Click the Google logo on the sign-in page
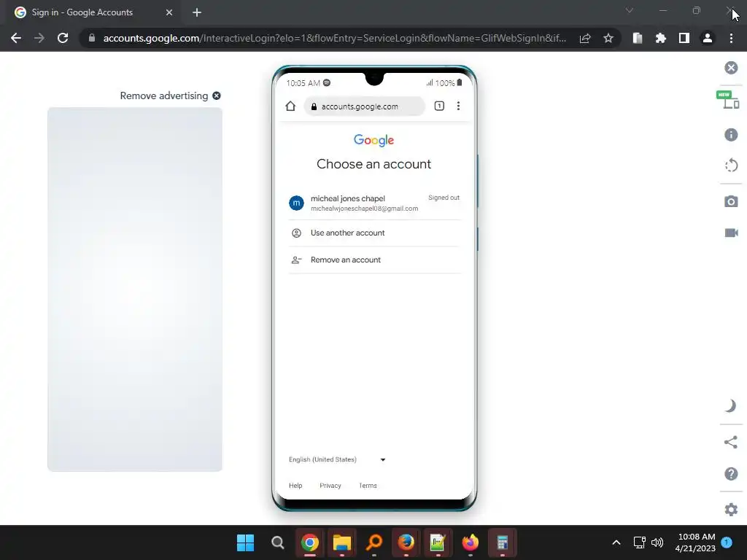This screenshot has height=560, width=747. click(374, 140)
